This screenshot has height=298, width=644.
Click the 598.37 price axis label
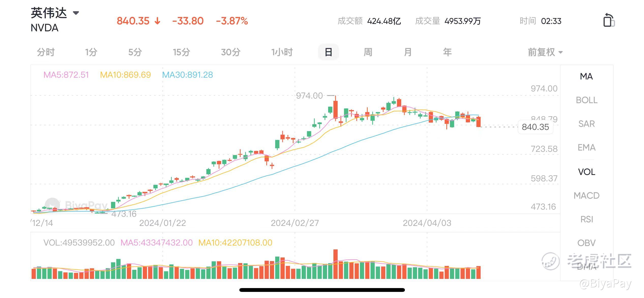[544, 178]
